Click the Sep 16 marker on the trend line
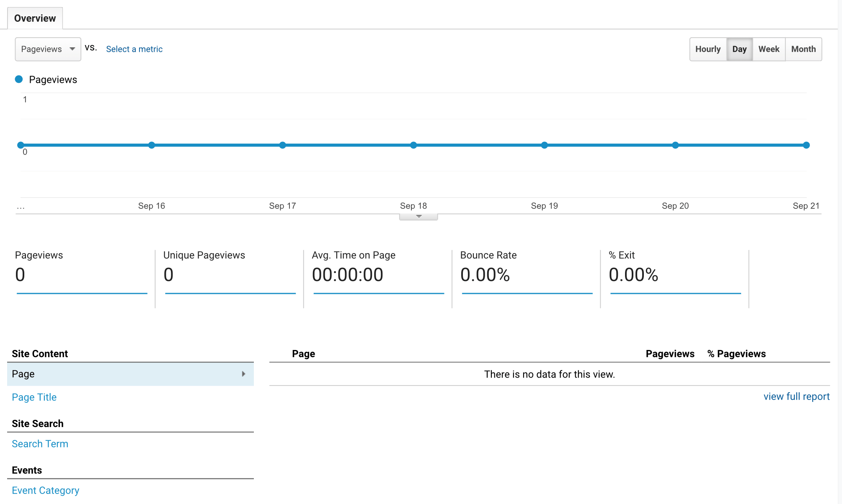The image size is (842, 504). 152,145
